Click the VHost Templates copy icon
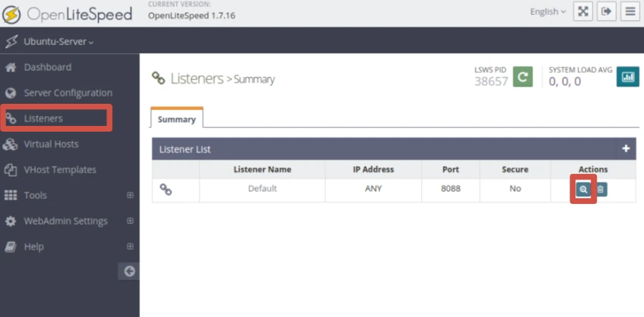Image resolution: width=644 pixels, height=317 pixels. [x=10, y=170]
